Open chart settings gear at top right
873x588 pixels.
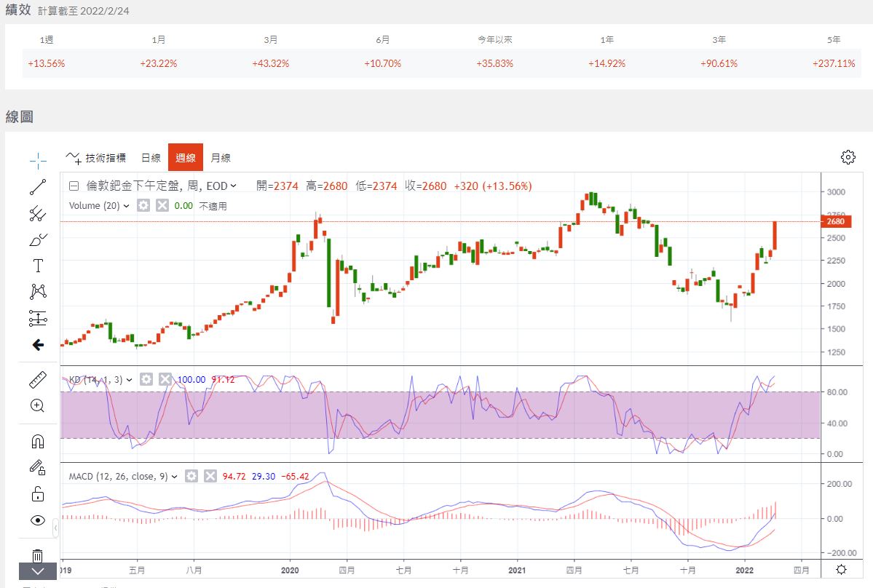pyautogui.click(x=848, y=157)
